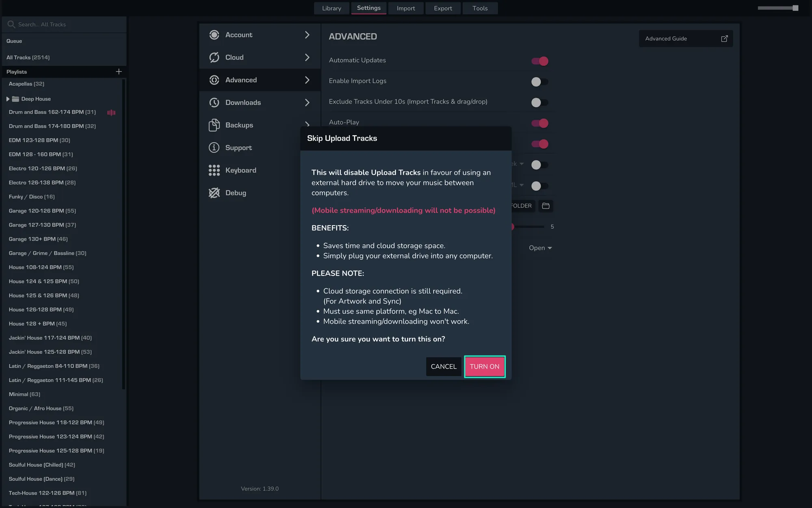Click the Backups documents icon
Viewport: 812px width, 508px height.
[x=214, y=125]
